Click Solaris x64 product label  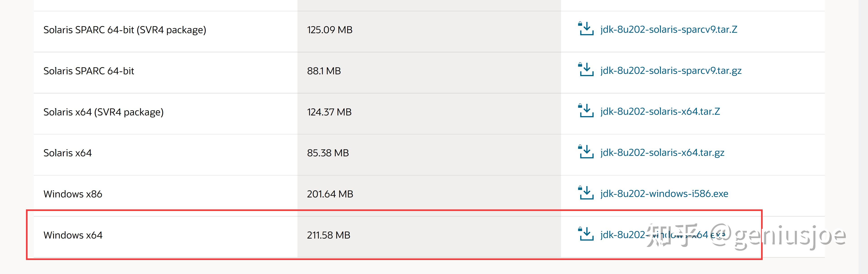[67, 153]
